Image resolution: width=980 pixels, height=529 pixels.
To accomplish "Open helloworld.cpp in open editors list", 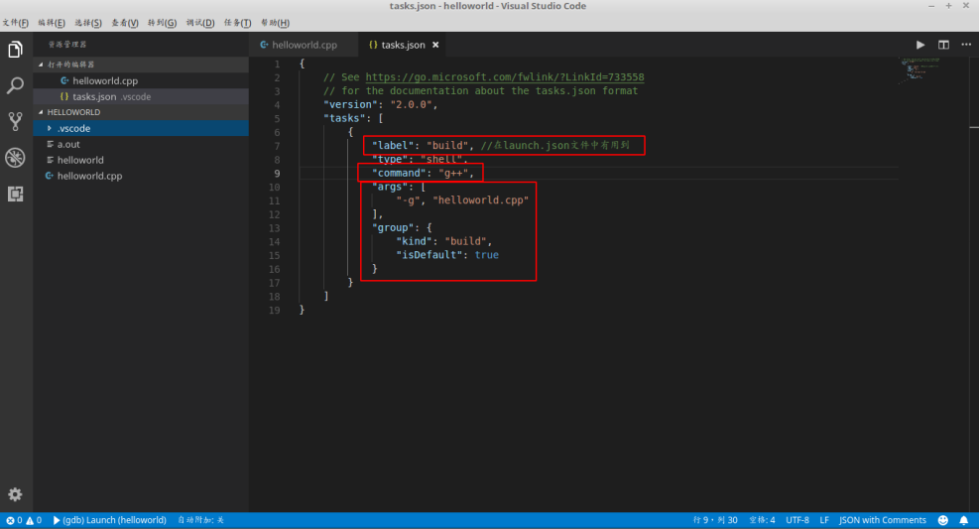I will coord(141,80).
